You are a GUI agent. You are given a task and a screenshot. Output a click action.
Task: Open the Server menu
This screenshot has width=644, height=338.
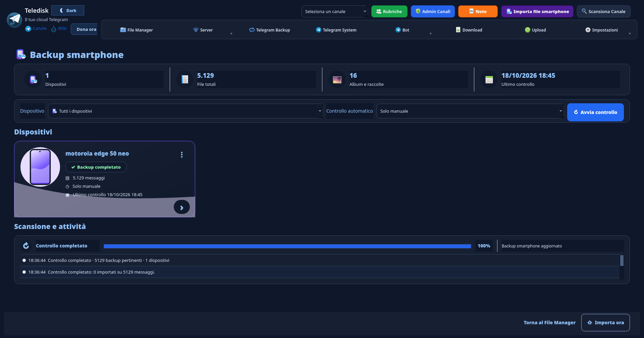click(203, 30)
